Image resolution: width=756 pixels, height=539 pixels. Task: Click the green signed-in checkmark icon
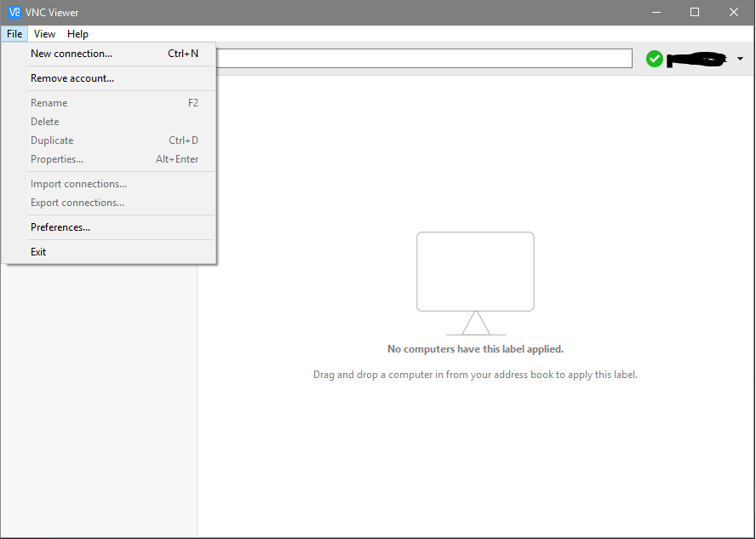655,59
